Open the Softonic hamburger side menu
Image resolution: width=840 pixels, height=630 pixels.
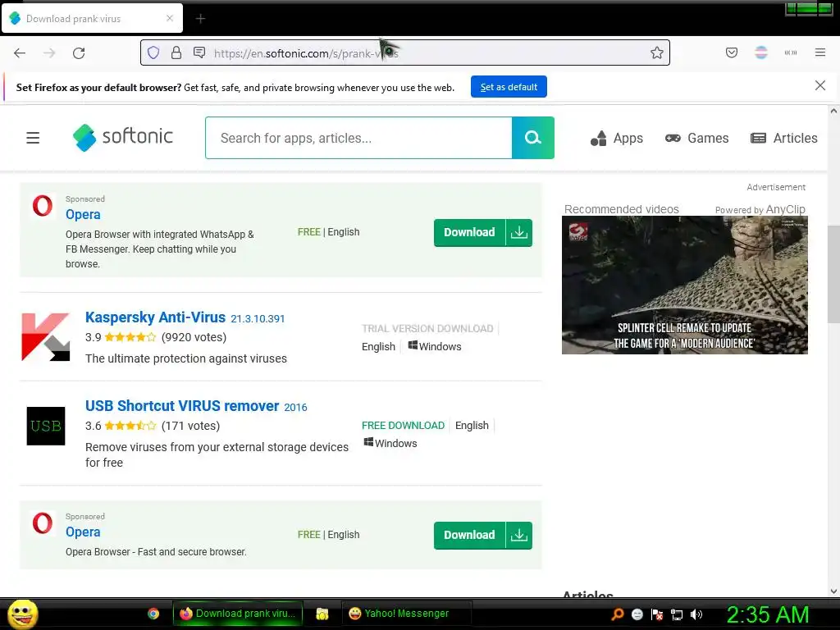click(x=33, y=138)
